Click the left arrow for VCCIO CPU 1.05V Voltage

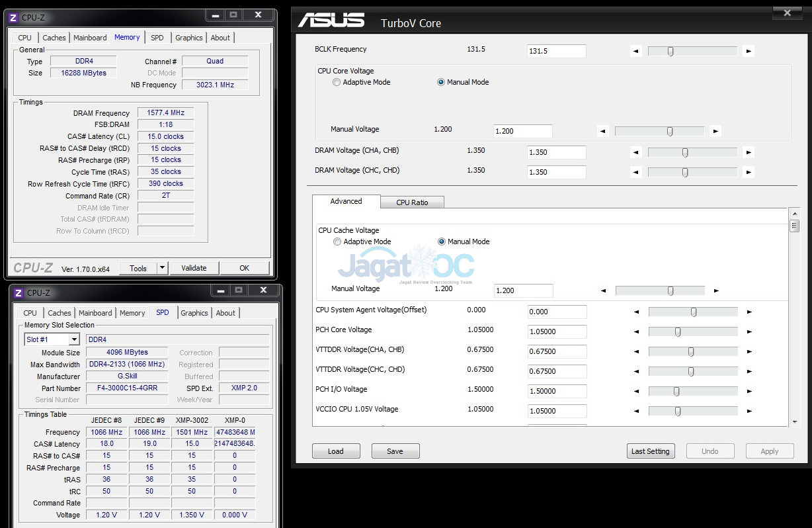pyautogui.click(x=636, y=411)
